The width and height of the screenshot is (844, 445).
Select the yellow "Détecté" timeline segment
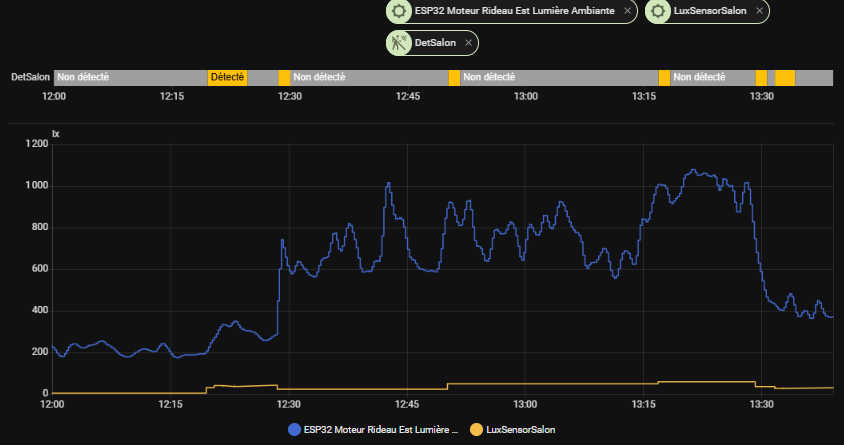click(227, 77)
